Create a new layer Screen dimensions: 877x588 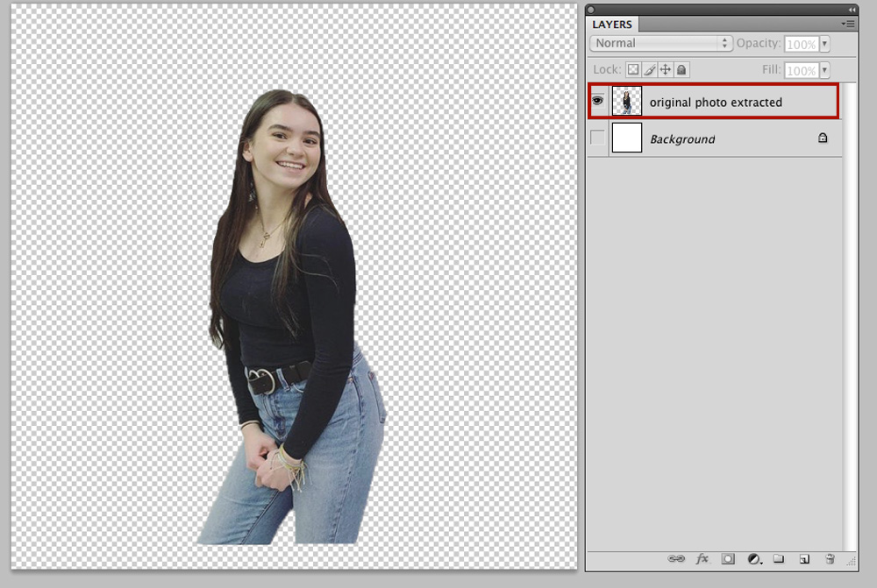804,559
